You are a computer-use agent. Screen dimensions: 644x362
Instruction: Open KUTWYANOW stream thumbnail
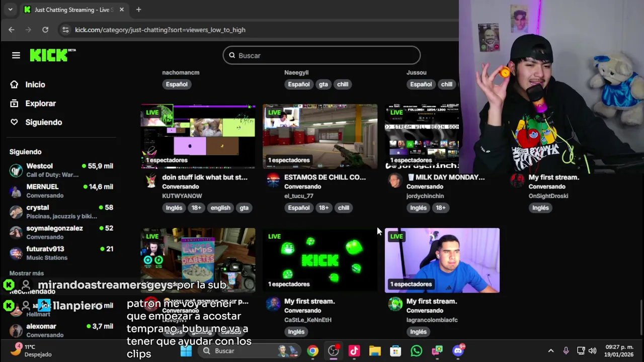198,136
